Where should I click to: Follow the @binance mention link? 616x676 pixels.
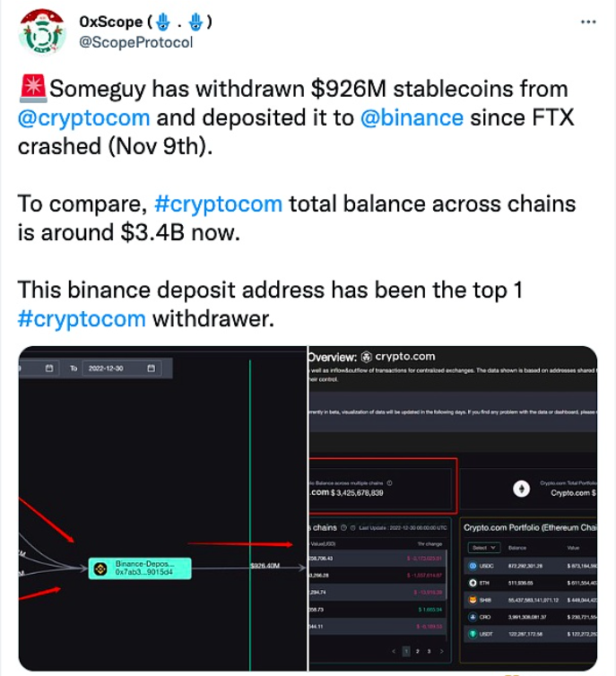(412, 117)
